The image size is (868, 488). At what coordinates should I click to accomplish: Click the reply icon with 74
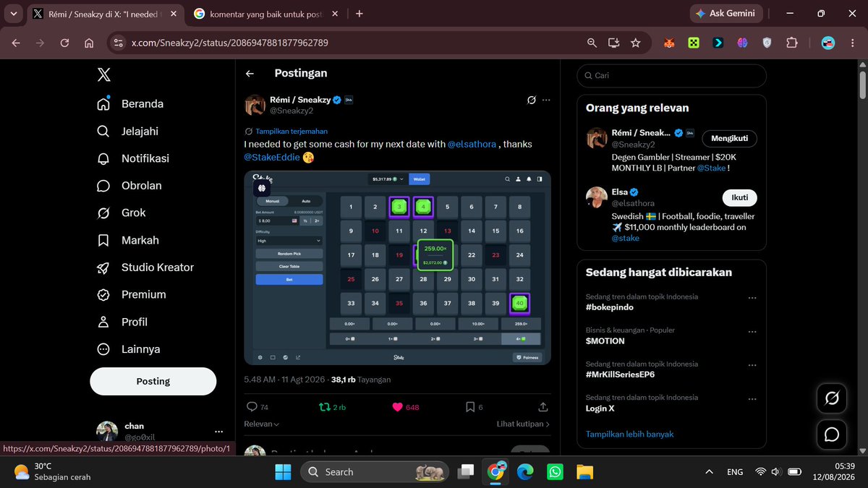(258, 407)
